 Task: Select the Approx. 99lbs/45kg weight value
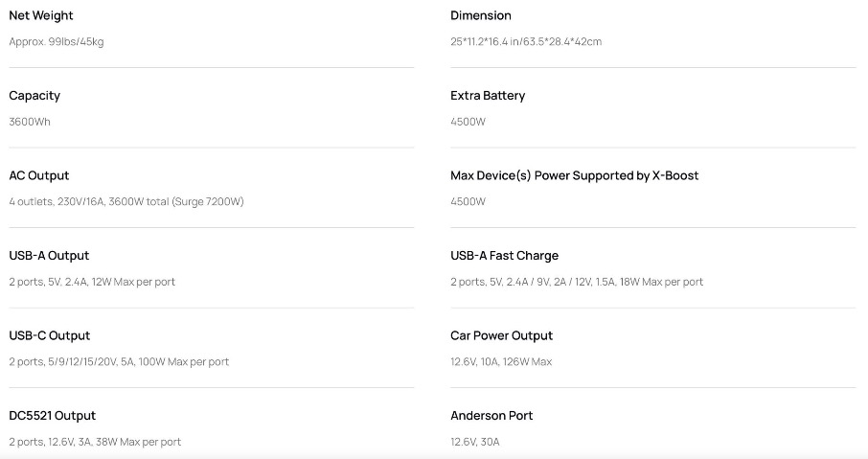[x=56, y=41]
